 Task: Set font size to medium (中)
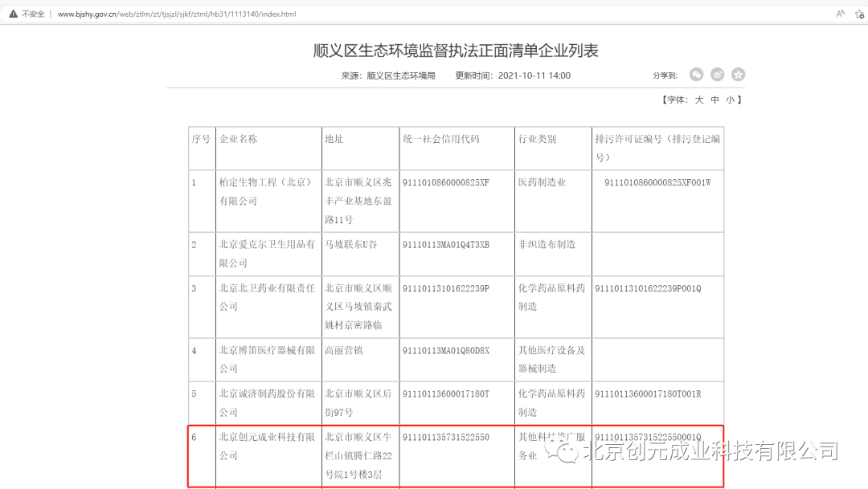pyautogui.click(x=714, y=100)
